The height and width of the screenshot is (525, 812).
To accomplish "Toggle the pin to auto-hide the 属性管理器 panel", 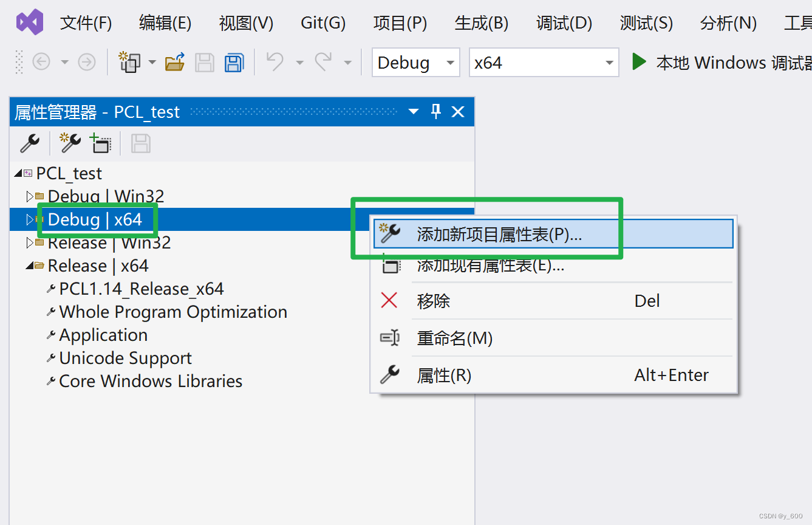I will pos(435,111).
